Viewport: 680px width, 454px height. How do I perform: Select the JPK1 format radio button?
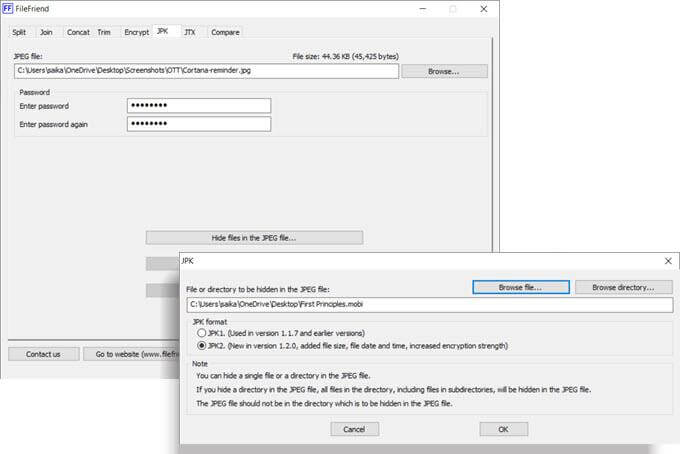[201, 333]
